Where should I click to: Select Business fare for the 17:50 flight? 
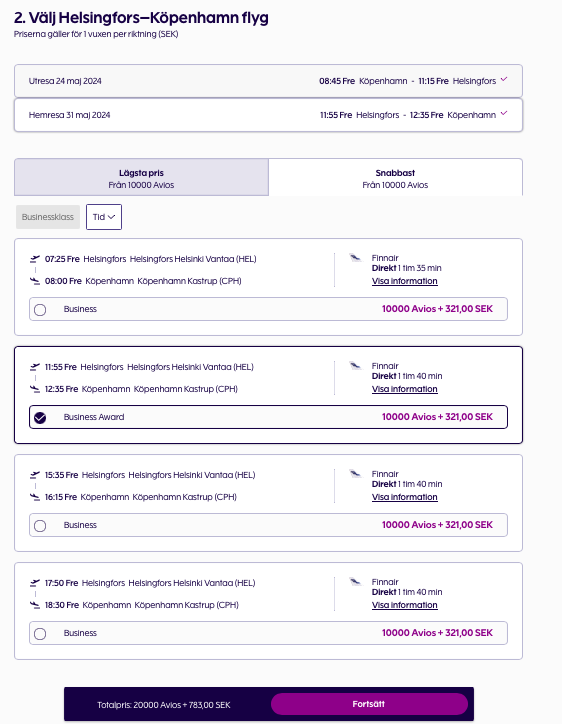pos(268,634)
